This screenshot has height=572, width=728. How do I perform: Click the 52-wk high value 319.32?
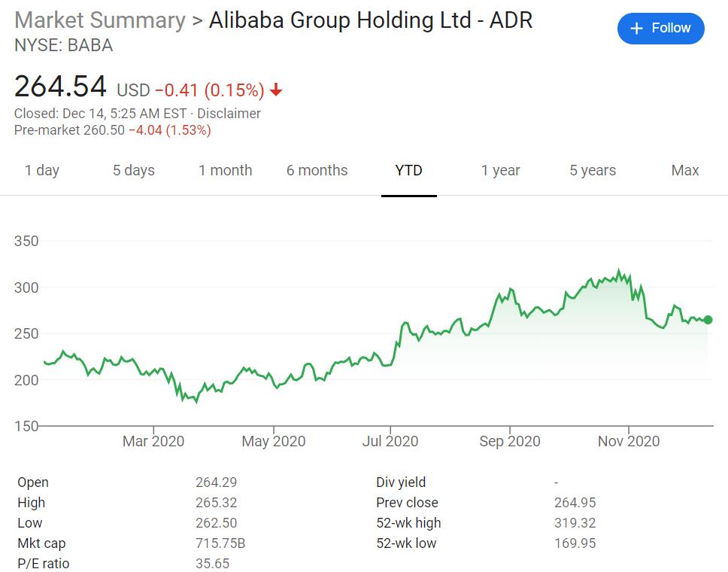(x=575, y=522)
